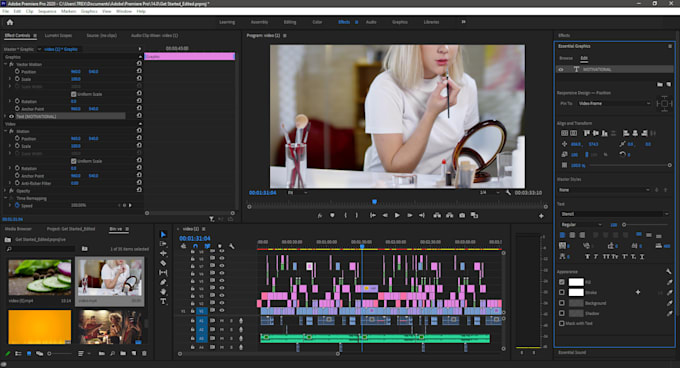Switch to Lumetri Scopes tab
The height and width of the screenshot is (368, 680).
(x=58, y=36)
